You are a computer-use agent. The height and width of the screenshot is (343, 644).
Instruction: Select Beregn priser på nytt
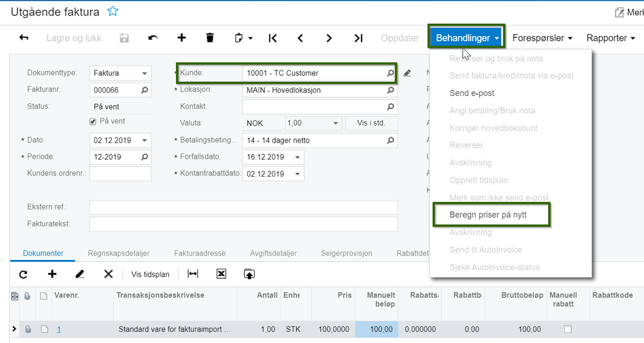[x=488, y=215]
